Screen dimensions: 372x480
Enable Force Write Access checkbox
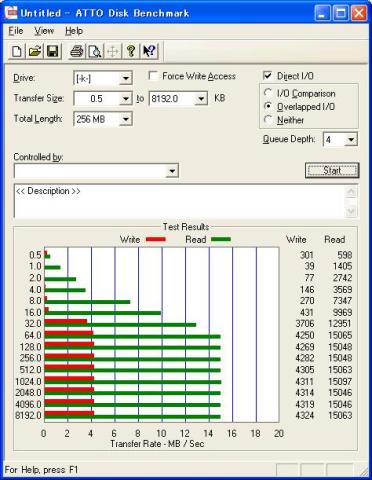point(153,76)
